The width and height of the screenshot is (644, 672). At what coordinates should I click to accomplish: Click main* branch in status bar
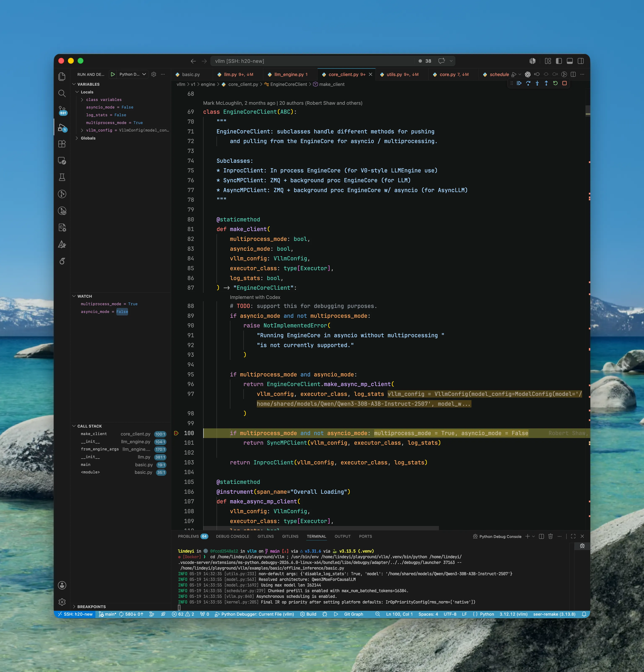coord(107,614)
